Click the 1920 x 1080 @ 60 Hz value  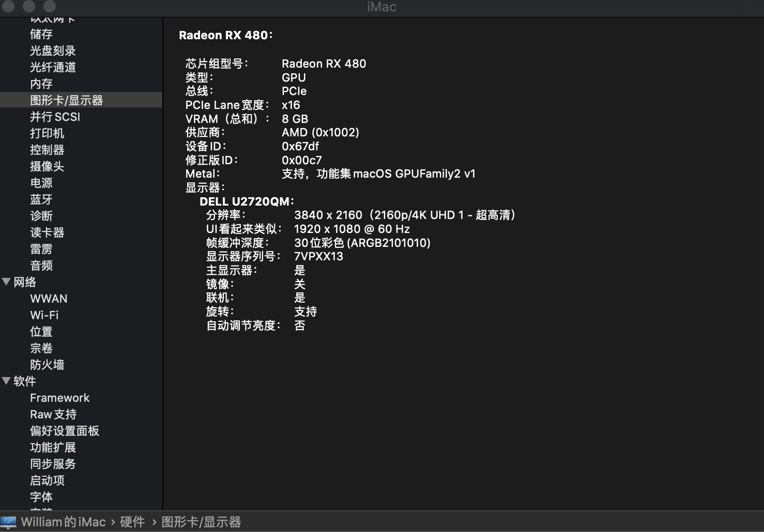(x=352, y=229)
